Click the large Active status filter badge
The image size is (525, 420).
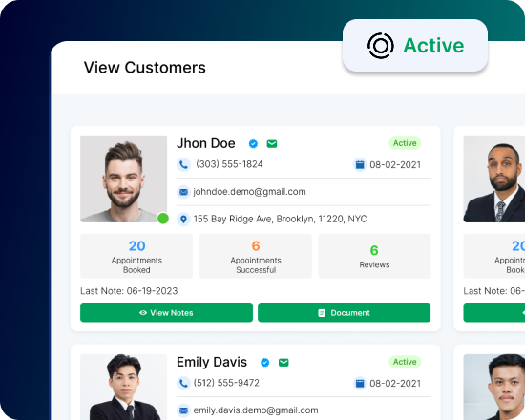[x=415, y=45]
